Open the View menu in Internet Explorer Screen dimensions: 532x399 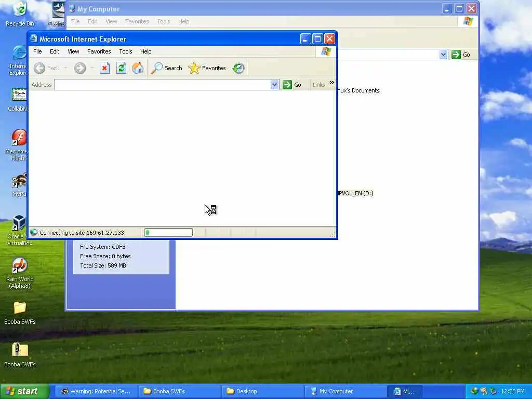point(73,51)
